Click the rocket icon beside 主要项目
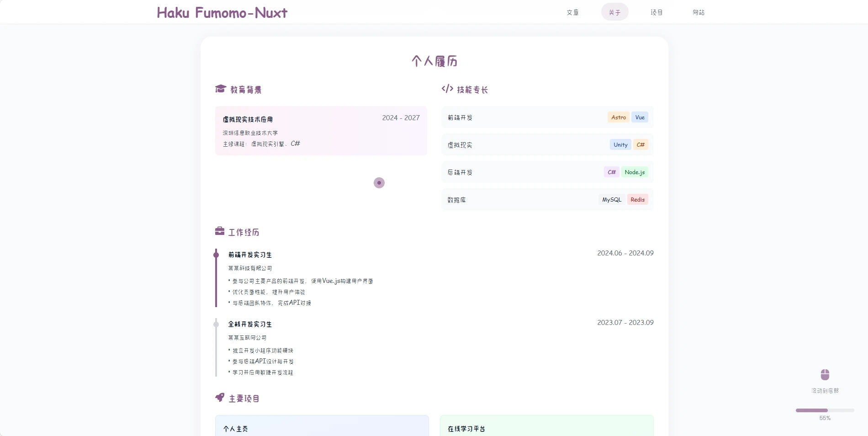The image size is (868, 436). (x=220, y=398)
